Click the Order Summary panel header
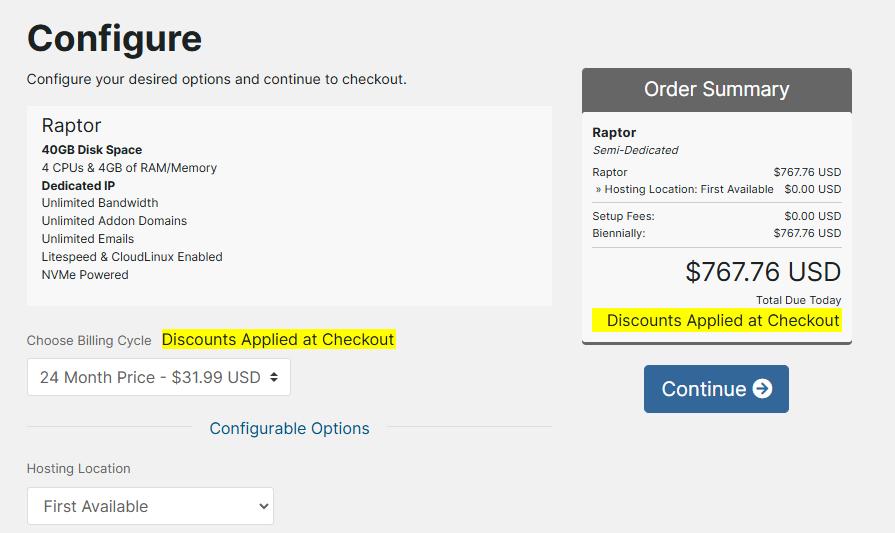The width and height of the screenshot is (895, 533). (x=716, y=89)
